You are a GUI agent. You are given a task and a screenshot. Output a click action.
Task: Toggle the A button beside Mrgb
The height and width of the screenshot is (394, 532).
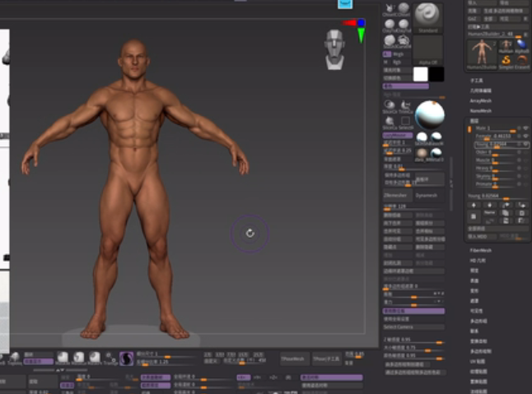coord(386,54)
